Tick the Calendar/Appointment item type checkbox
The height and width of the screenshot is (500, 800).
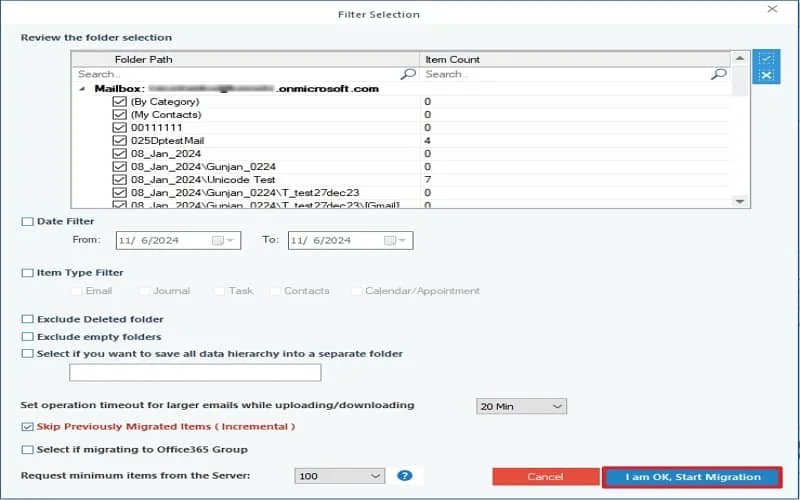pos(357,291)
